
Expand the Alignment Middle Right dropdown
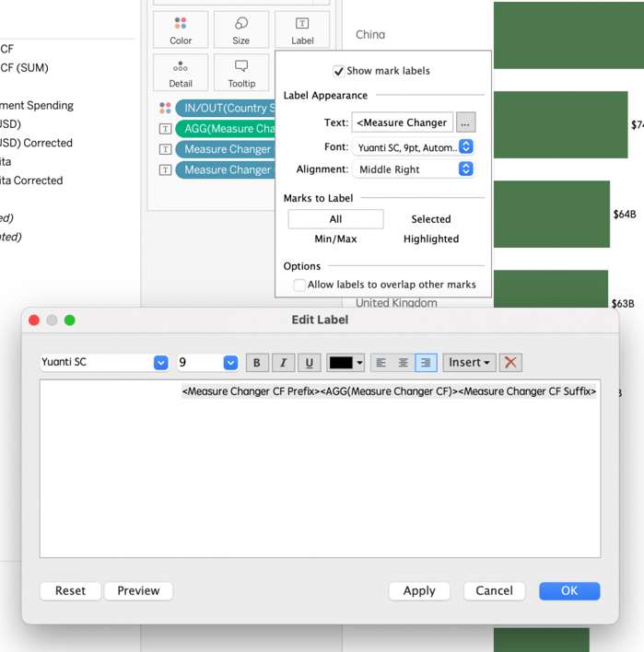465,169
